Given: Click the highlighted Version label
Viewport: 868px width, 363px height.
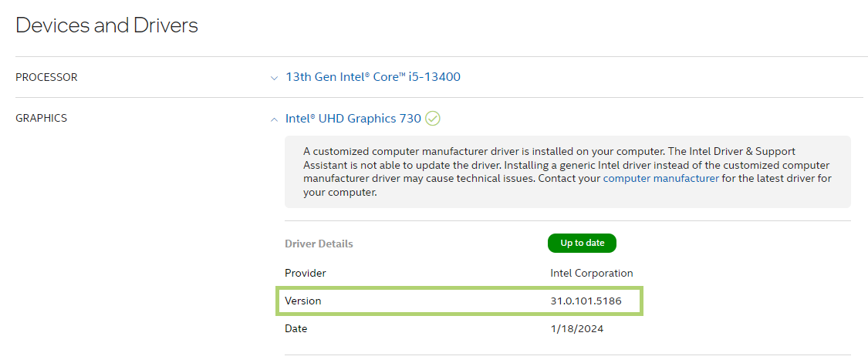Looking at the screenshot, I should pos(303,301).
